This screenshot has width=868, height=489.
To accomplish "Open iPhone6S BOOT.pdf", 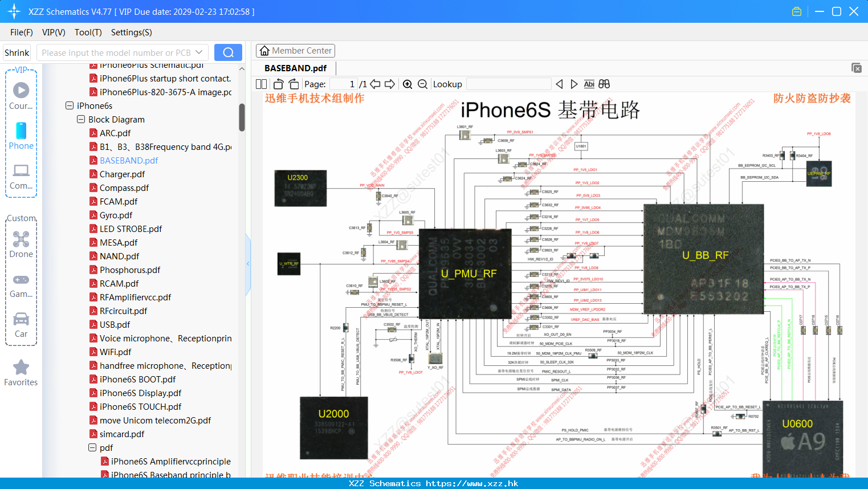I will tap(137, 379).
